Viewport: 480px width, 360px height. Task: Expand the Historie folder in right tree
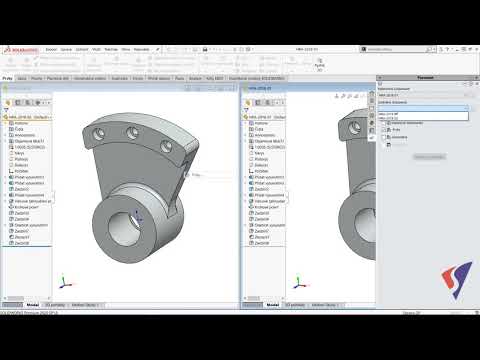click(x=245, y=123)
